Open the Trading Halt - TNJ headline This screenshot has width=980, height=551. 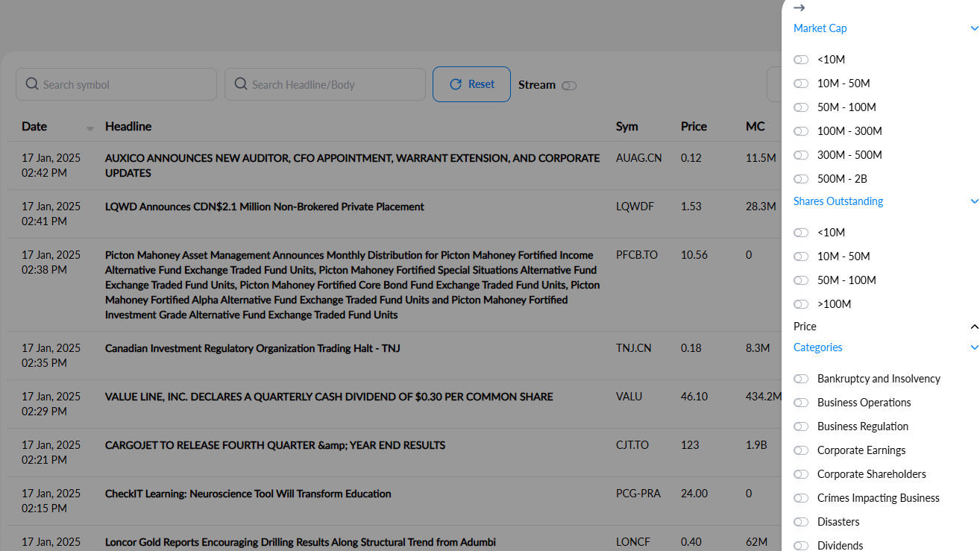tap(253, 348)
